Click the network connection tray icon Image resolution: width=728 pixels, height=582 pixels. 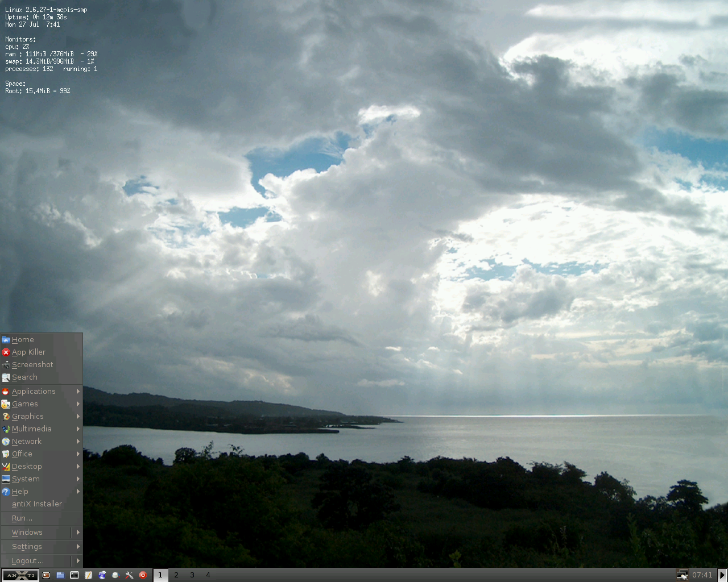tap(682, 575)
